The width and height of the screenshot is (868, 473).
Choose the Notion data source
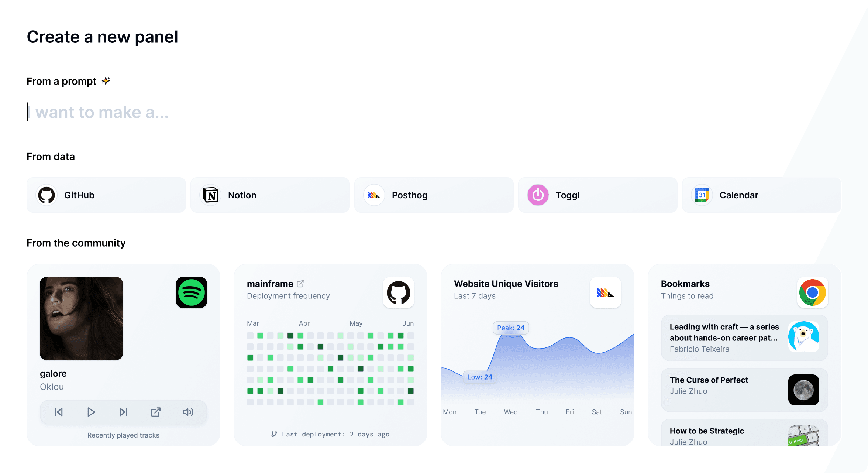[x=270, y=195]
